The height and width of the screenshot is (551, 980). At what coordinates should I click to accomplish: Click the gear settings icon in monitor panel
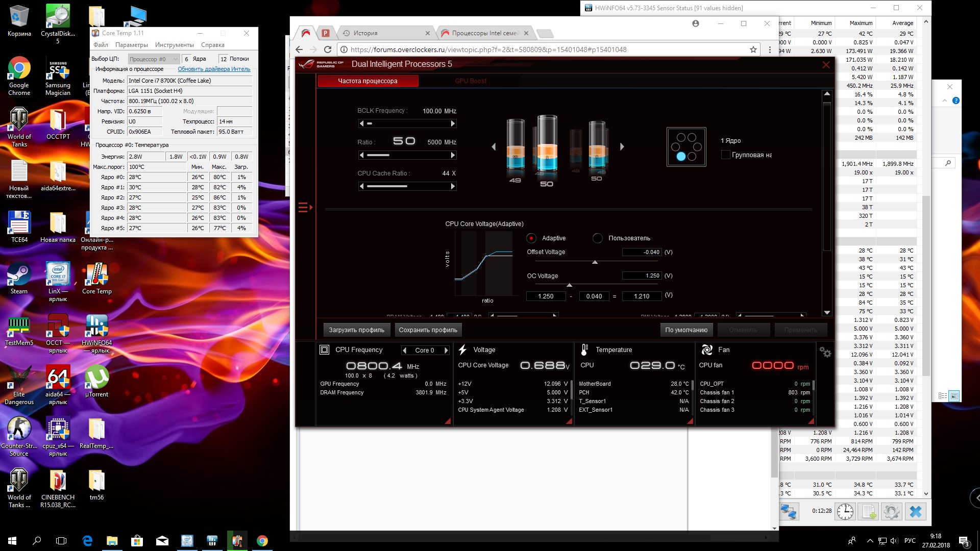pos(825,352)
